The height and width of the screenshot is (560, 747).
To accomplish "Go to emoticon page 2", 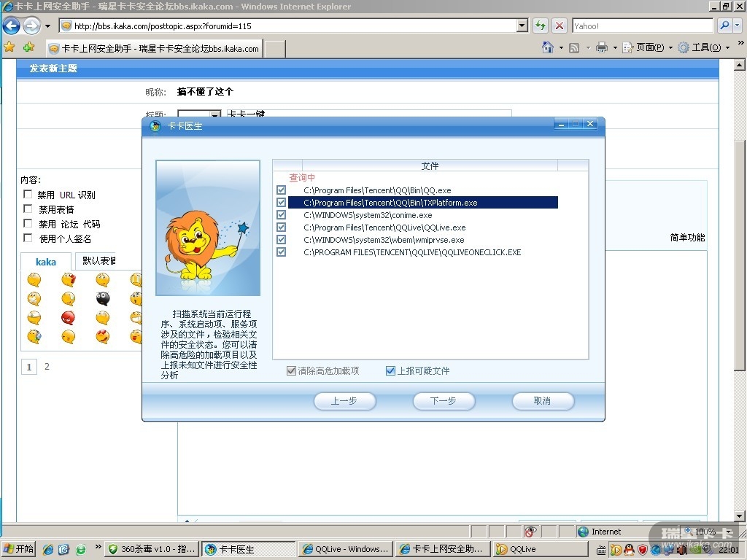I will pos(47,366).
